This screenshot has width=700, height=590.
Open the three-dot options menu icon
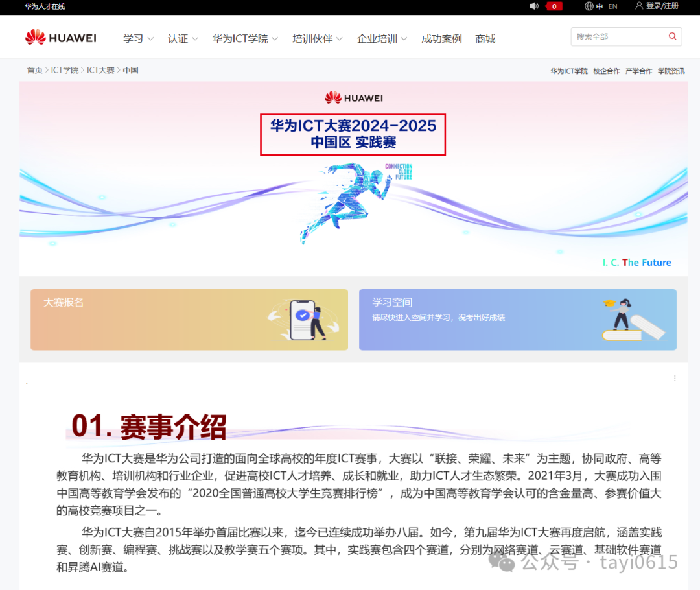675,378
